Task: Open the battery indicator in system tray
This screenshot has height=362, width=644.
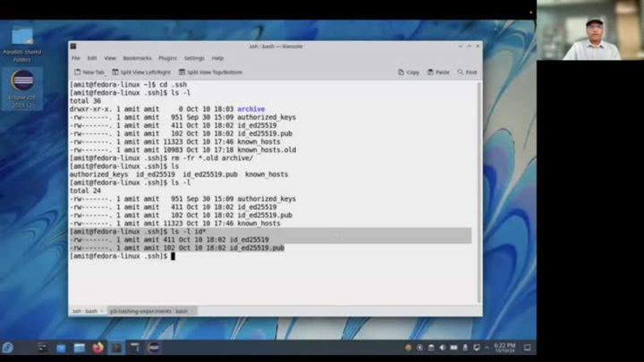Action: pos(453,348)
